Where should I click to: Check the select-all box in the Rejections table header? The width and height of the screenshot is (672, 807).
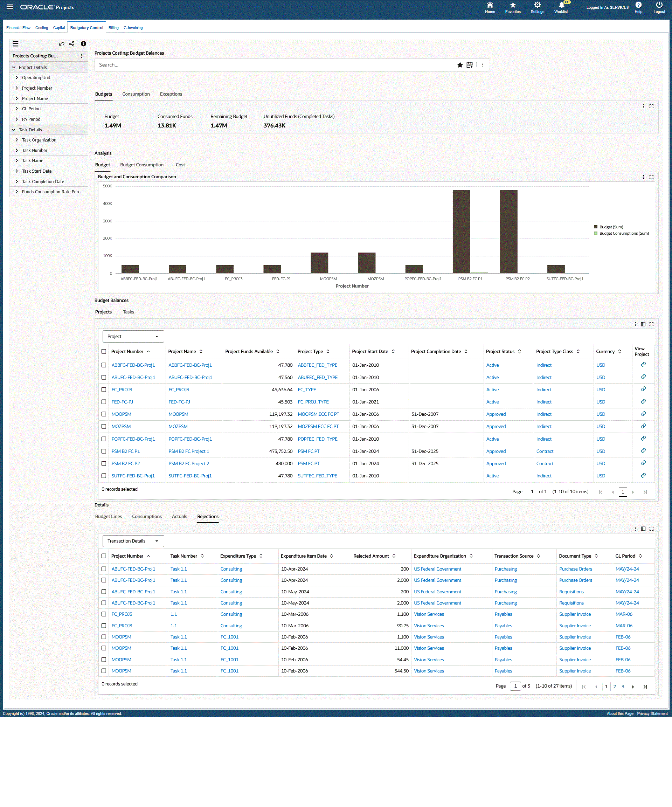(104, 556)
